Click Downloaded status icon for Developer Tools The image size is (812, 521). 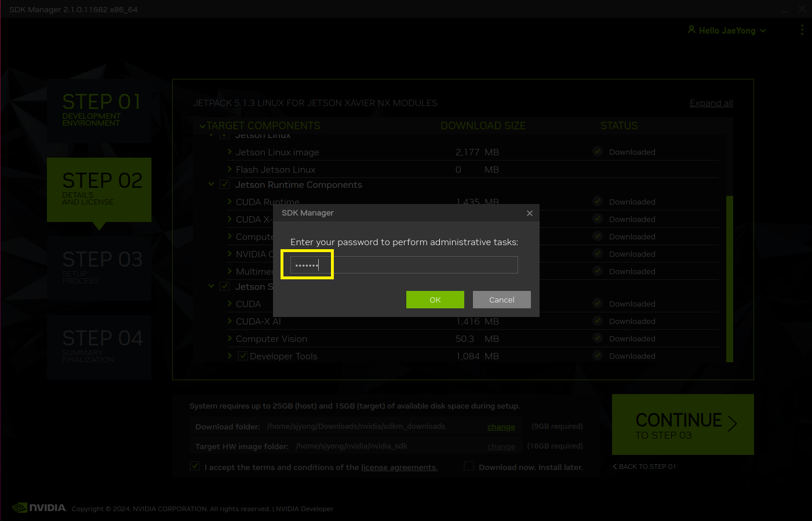point(598,356)
